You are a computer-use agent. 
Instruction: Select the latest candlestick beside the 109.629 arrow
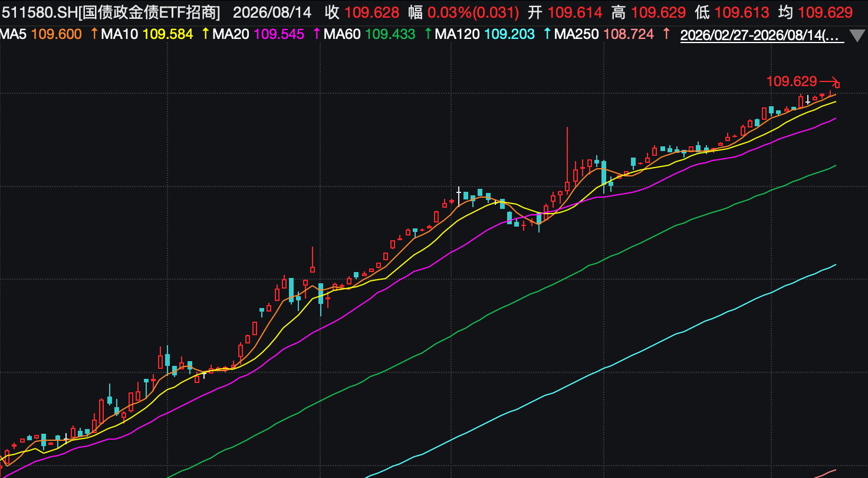click(x=837, y=85)
